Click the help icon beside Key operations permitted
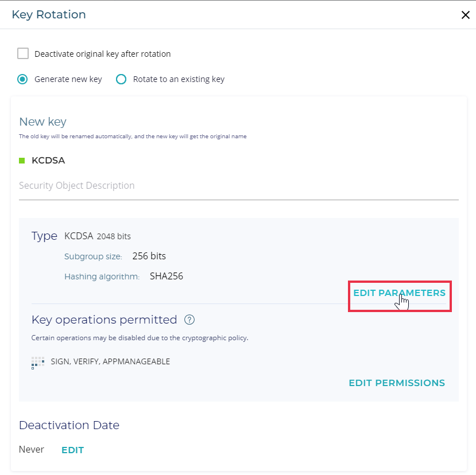 [189, 320]
